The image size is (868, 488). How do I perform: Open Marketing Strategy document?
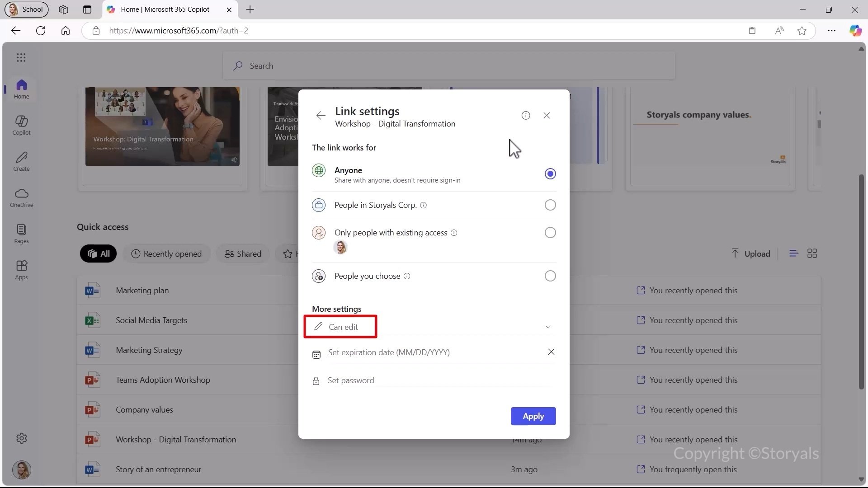[x=149, y=350]
